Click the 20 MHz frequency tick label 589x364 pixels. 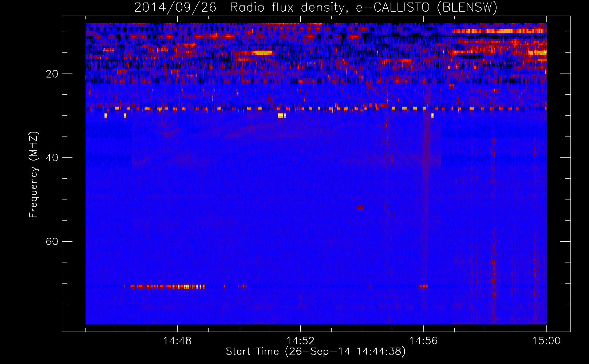[x=52, y=74]
